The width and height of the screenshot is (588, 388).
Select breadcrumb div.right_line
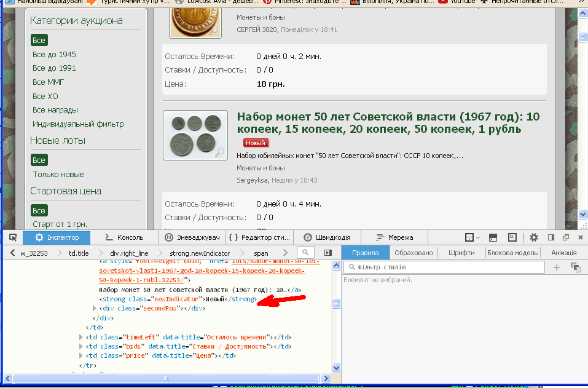pos(129,253)
